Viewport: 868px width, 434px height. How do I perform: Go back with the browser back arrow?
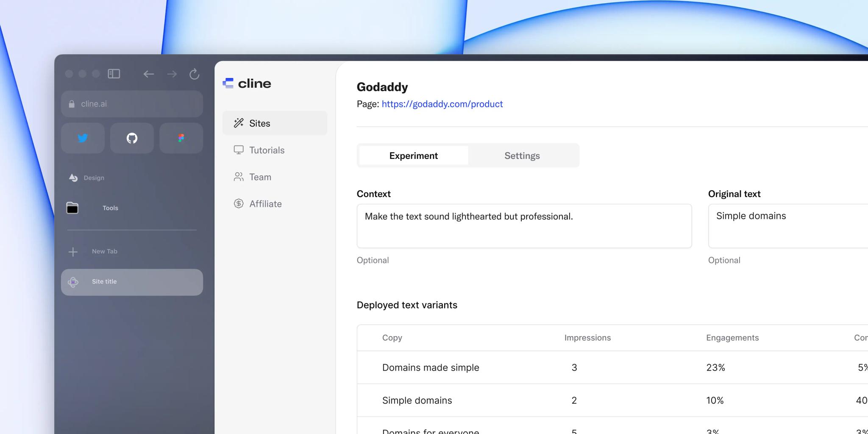click(x=148, y=74)
